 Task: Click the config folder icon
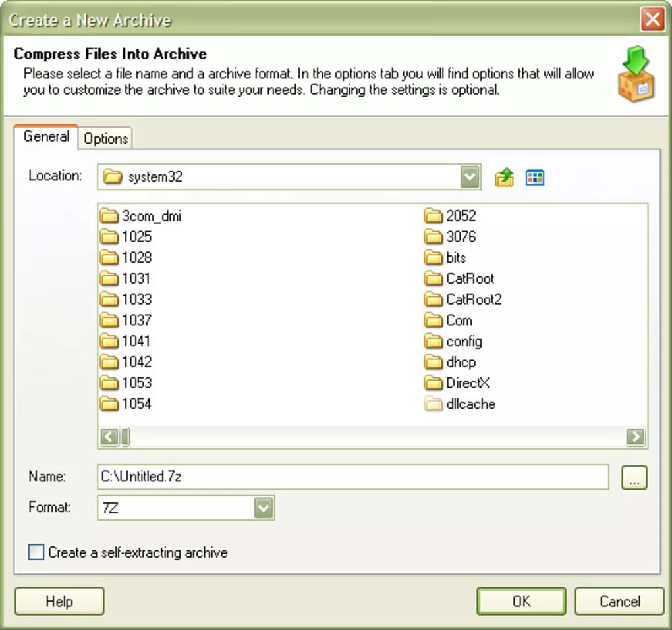coord(434,342)
